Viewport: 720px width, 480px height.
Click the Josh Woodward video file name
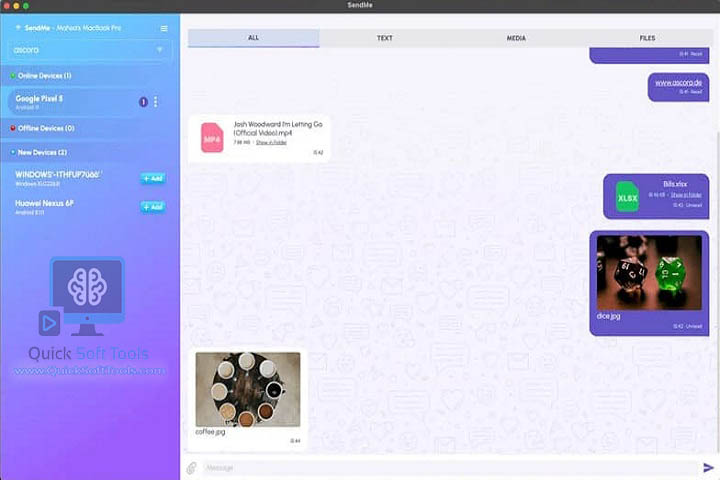278,128
